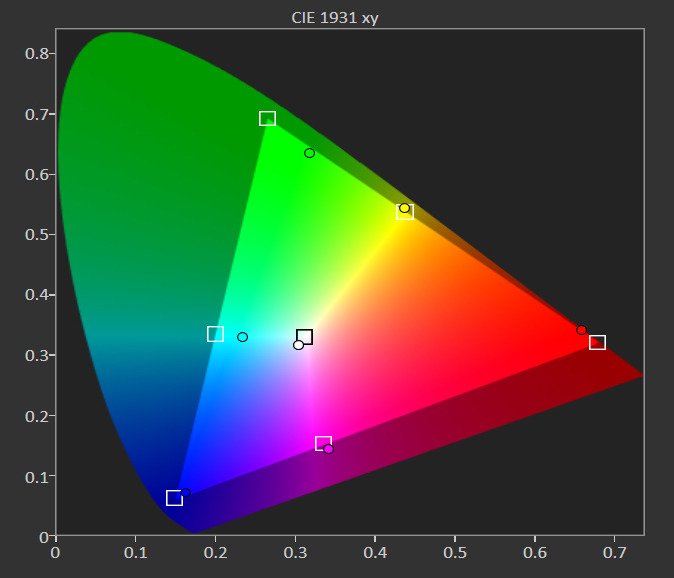The height and width of the screenshot is (578, 674).
Task: Click the white point target square
Action: (305, 337)
